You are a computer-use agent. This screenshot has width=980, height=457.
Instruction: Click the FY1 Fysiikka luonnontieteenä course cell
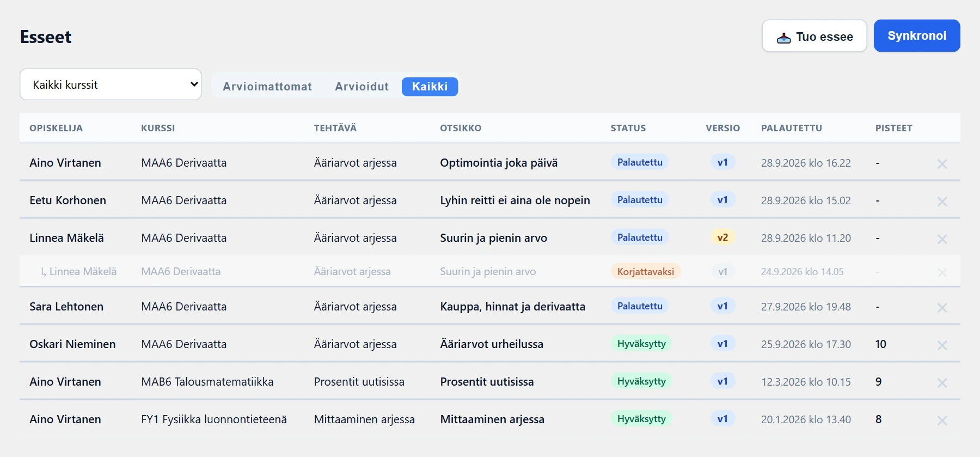click(214, 419)
